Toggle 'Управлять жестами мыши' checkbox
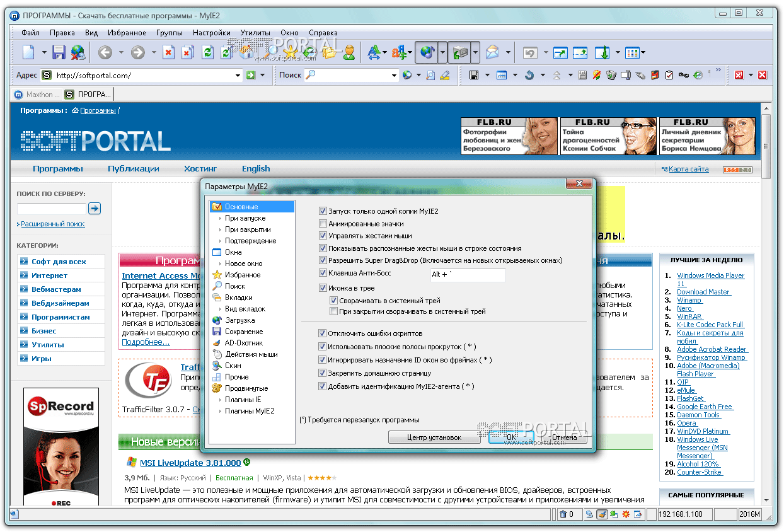The width and height of the screenshot is (784, 532). (x=323, y=236)
